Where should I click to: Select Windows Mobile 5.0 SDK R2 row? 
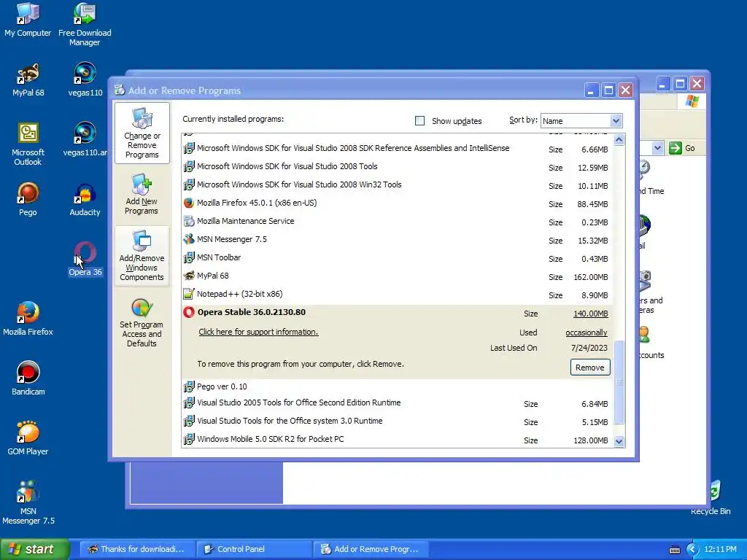point(396,440)
